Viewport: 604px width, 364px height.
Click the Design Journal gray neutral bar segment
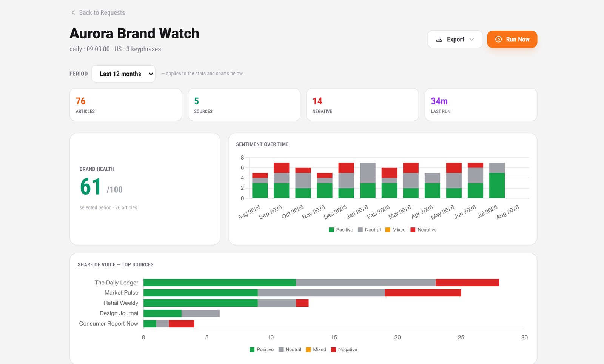coord(200,313)
